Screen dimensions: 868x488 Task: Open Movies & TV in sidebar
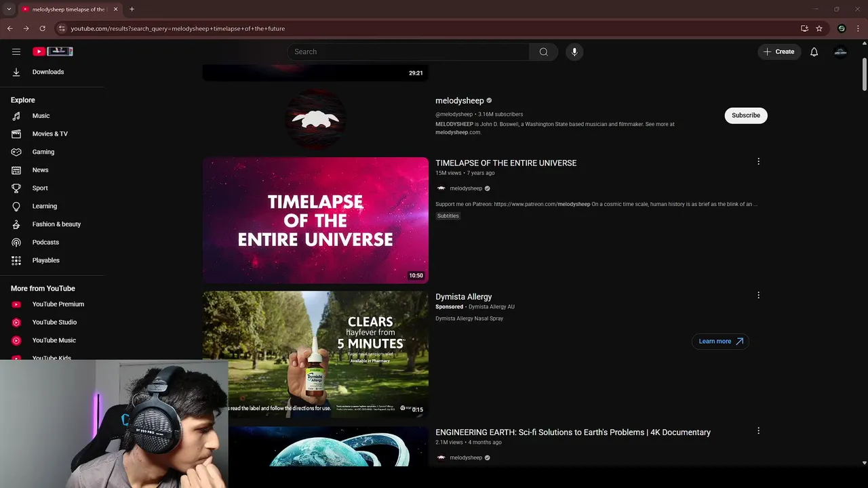(52, 134)
